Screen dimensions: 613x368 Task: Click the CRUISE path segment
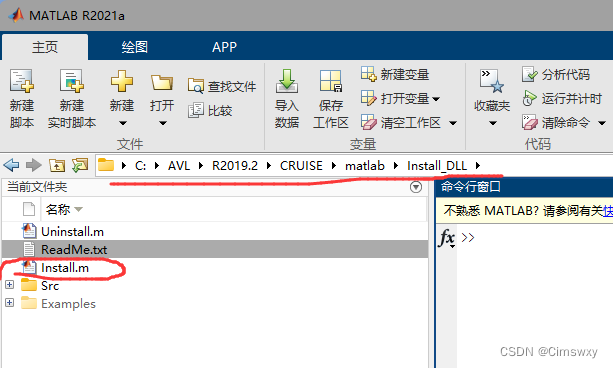[301, 165]
